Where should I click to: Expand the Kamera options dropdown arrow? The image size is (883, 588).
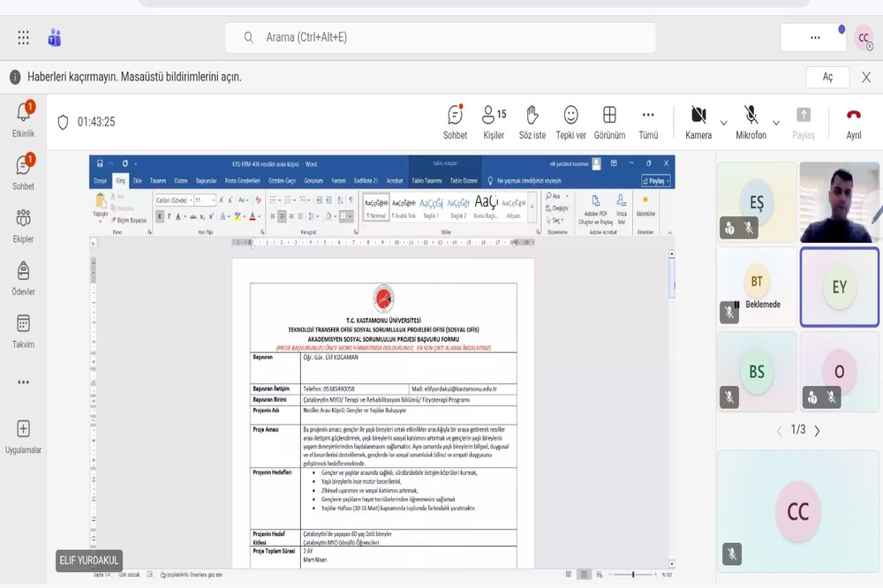[x=724, y=123]
